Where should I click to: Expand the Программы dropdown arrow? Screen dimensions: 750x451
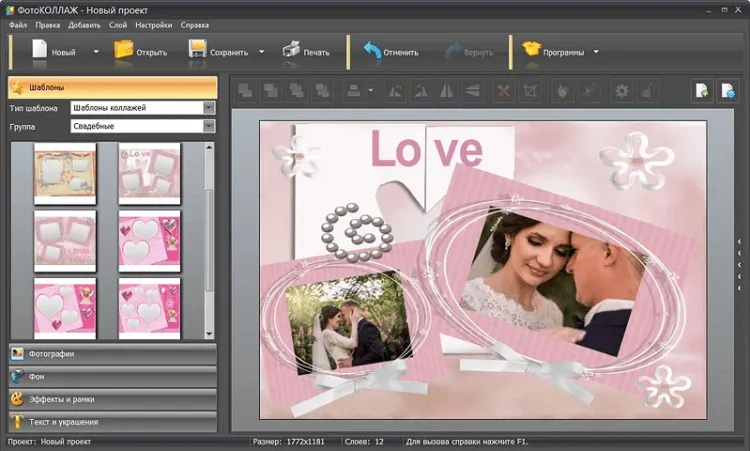tap(596, 51)
